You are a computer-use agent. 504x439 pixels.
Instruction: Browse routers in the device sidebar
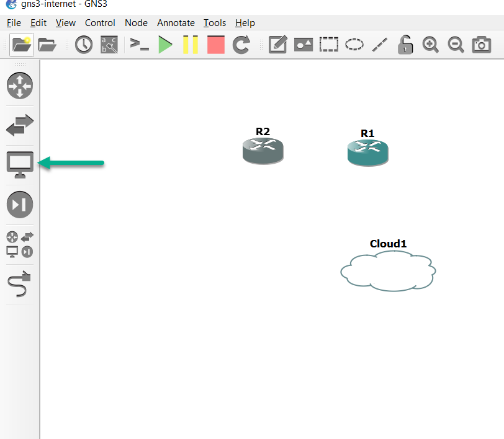pos(20,86)
